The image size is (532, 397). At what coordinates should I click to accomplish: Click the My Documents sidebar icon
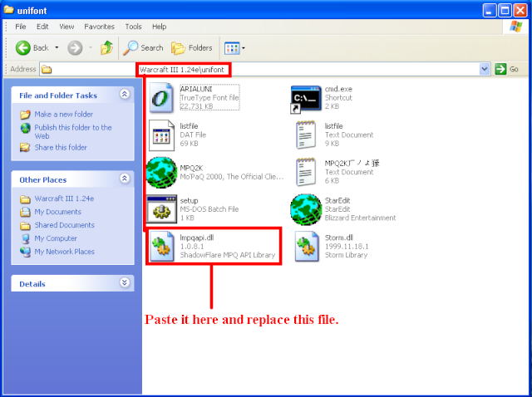pyautogui.click(x=25, y=213)
